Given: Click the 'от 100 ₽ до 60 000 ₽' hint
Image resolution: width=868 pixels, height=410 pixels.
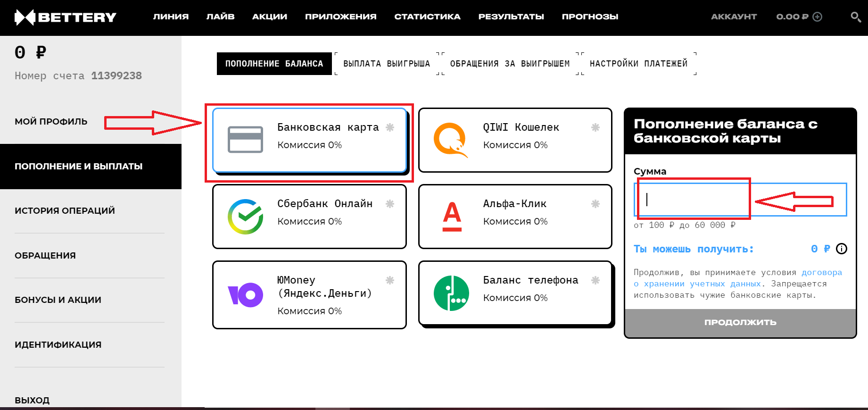Looking at the screenshot, I should pos(684,225).
